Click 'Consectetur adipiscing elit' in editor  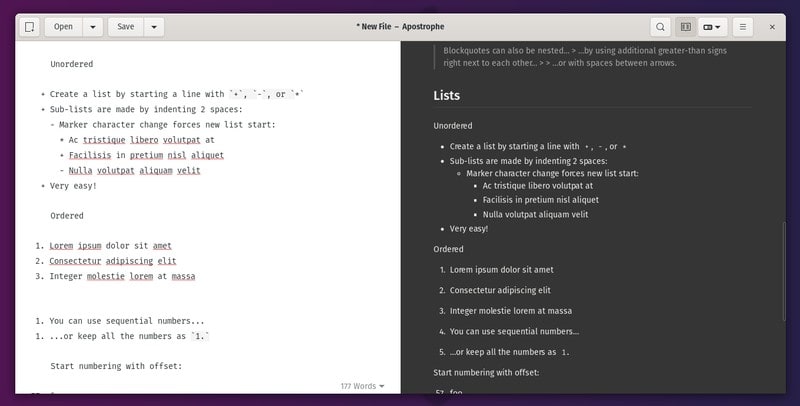point(112,261)
